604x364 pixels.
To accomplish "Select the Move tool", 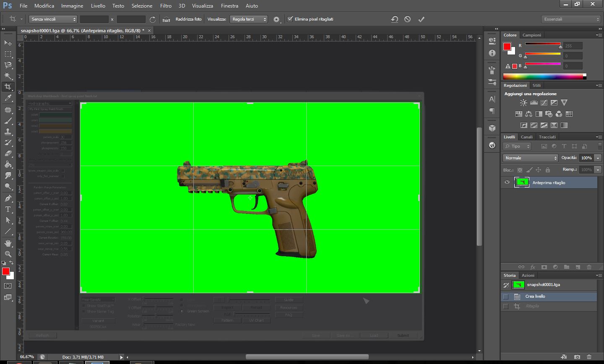I will [x=8, y=43].
